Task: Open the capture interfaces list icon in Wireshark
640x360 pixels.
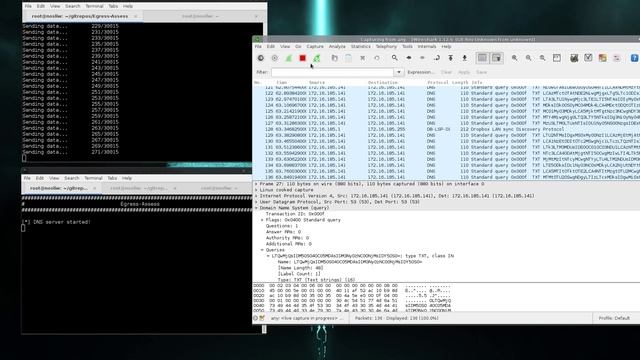Action: tap(260, 58)
